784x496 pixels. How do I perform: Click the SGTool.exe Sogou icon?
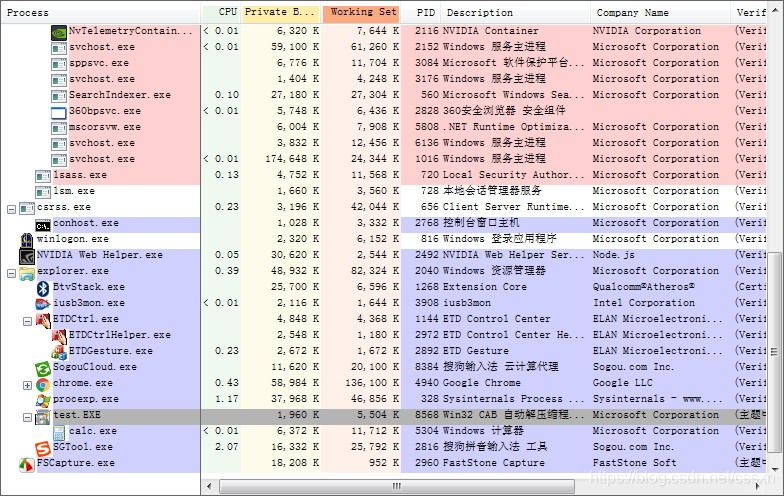click(43, 448)
